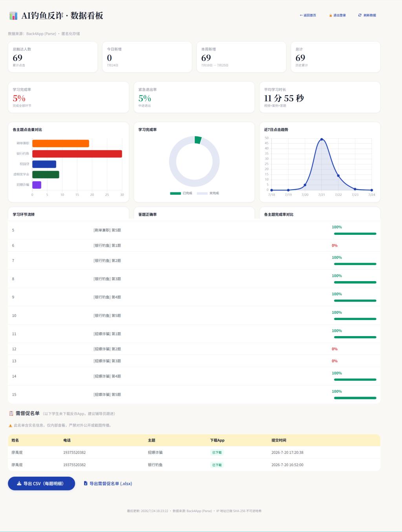This screenshot has width=402, height=532.
Task: Select the 学习完成率 5% stat card
Action: pos(68,97)
